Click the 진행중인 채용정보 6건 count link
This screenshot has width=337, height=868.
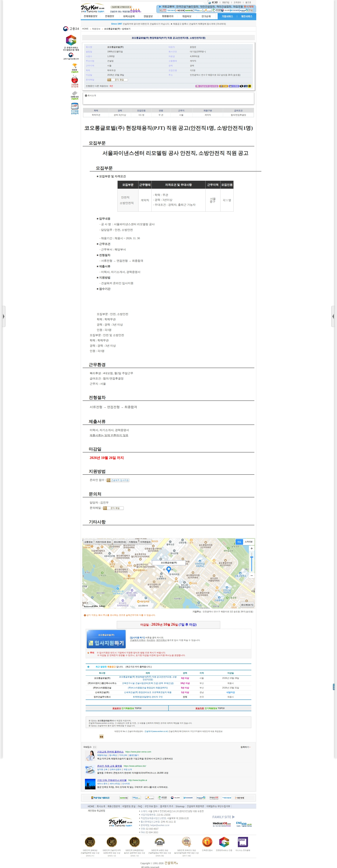click(111, 86)
